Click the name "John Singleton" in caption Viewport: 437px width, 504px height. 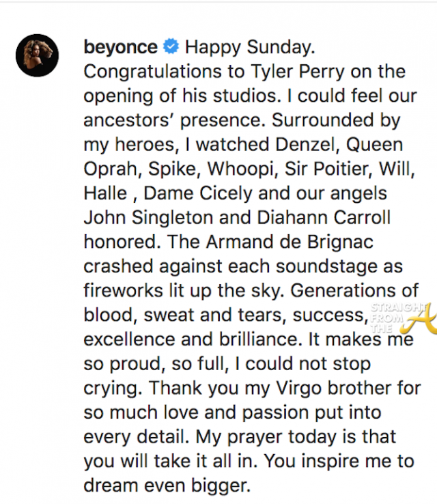point(147,217)
